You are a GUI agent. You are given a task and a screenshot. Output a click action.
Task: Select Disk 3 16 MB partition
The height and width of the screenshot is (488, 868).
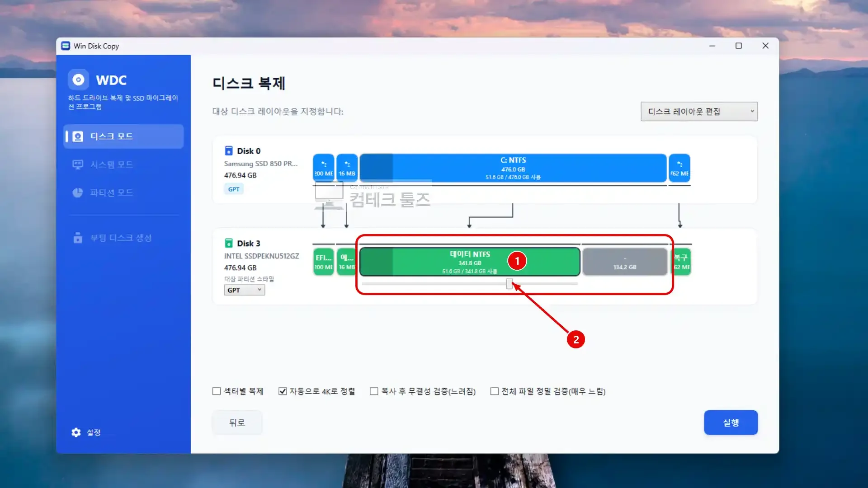(347, 262)
